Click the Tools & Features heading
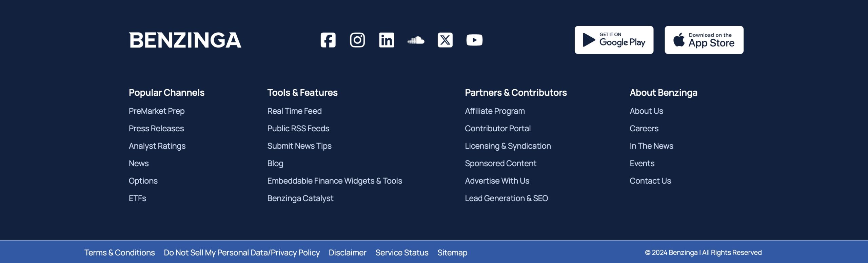Viewport: 868px width, 263px height. tap(302, 93)
